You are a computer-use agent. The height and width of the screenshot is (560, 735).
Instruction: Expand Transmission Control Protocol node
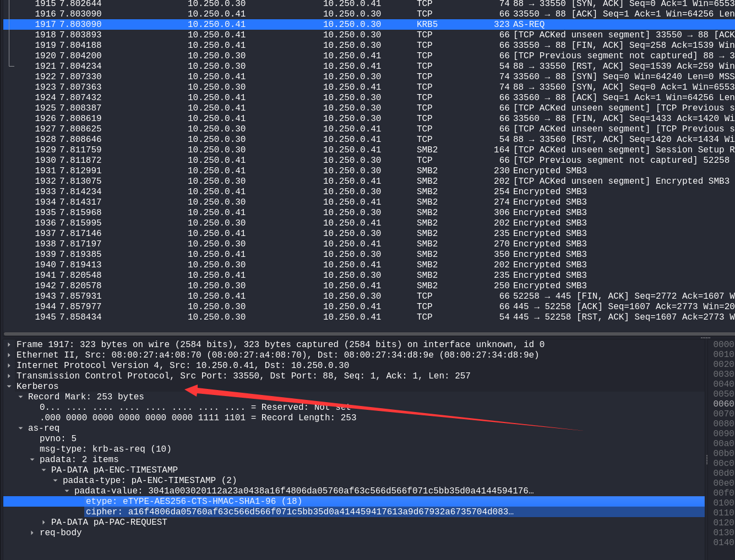[9, 376]
